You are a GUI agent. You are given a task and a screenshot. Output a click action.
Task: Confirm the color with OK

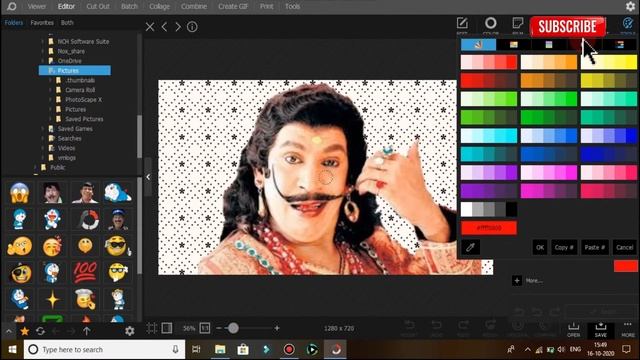540,247
